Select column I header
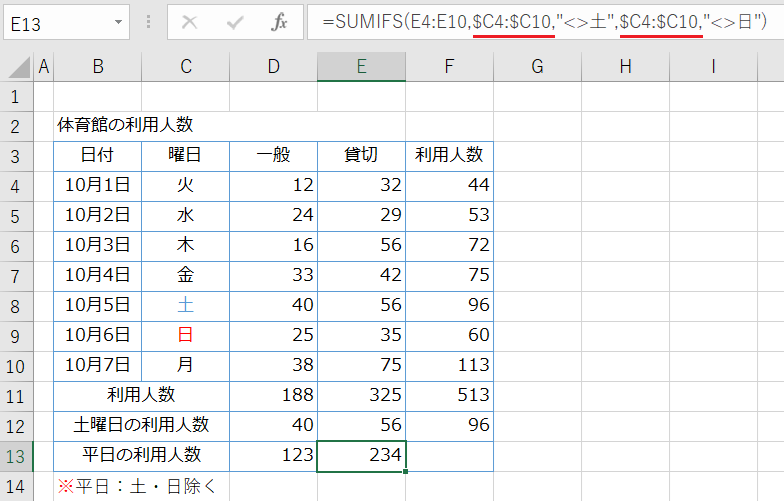Screen dimensions: 784x501 (x=714, y=66)
